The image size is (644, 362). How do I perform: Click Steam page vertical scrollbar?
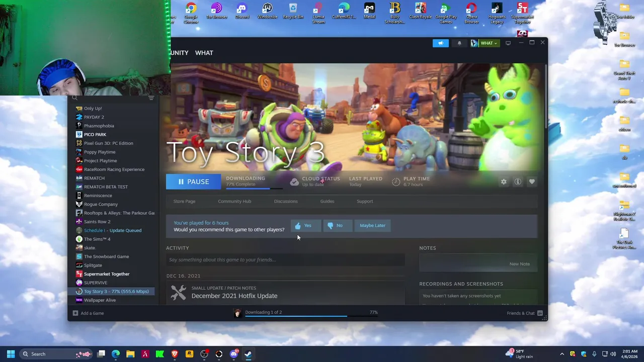(545, 96)
